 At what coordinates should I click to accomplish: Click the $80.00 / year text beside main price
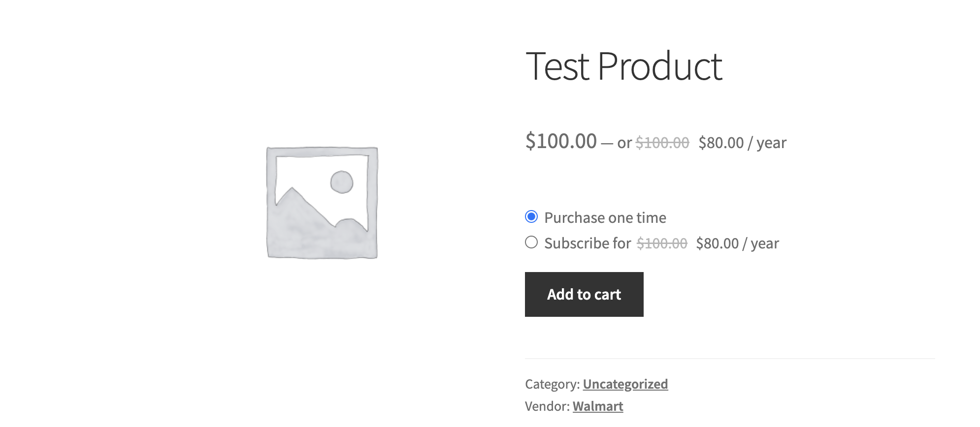tap(742, 143)
